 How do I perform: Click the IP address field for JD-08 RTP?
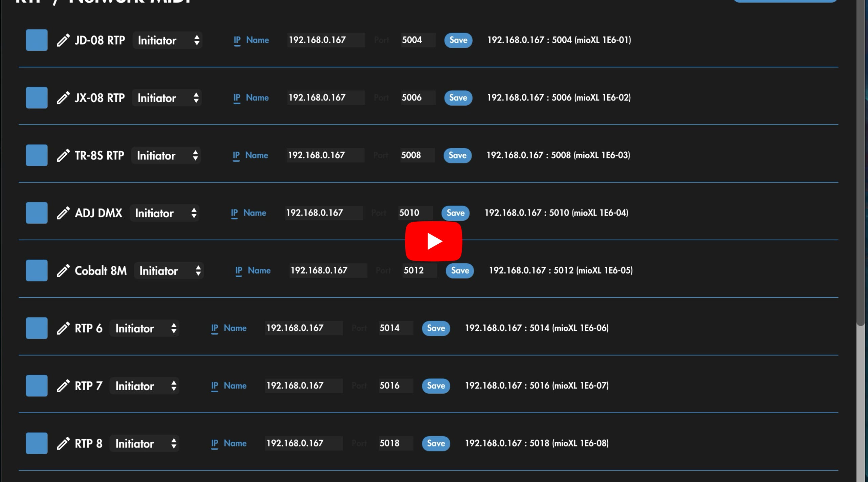[x=326, y=40]
